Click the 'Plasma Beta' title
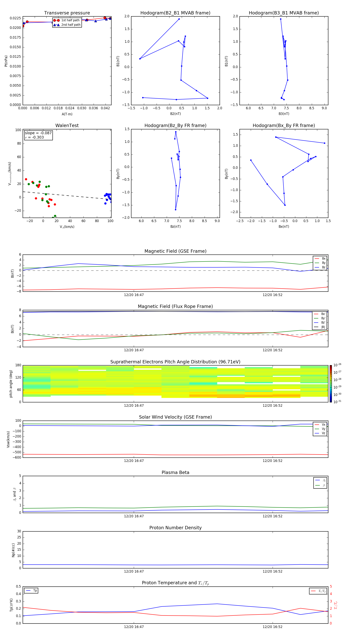The image size is (351, 644). tap(175, 473)
